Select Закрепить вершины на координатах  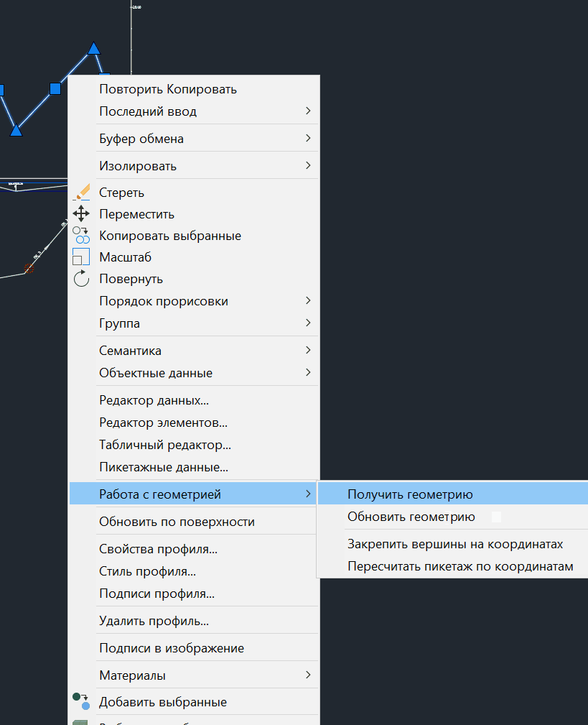pos(454,544)
